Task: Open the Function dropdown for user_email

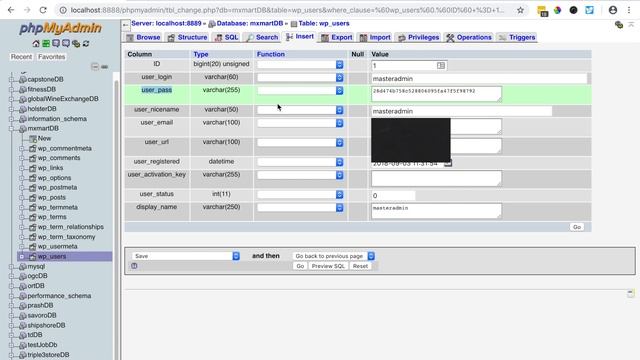Action: tap(300, 123)
